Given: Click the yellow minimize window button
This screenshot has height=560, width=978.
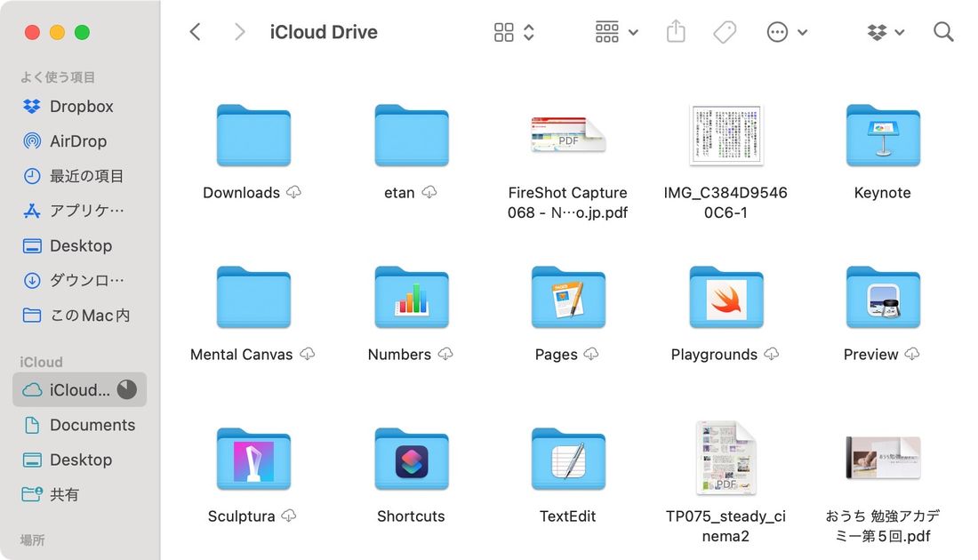Looking at the screenshot, I should click(x=58, y=32).
